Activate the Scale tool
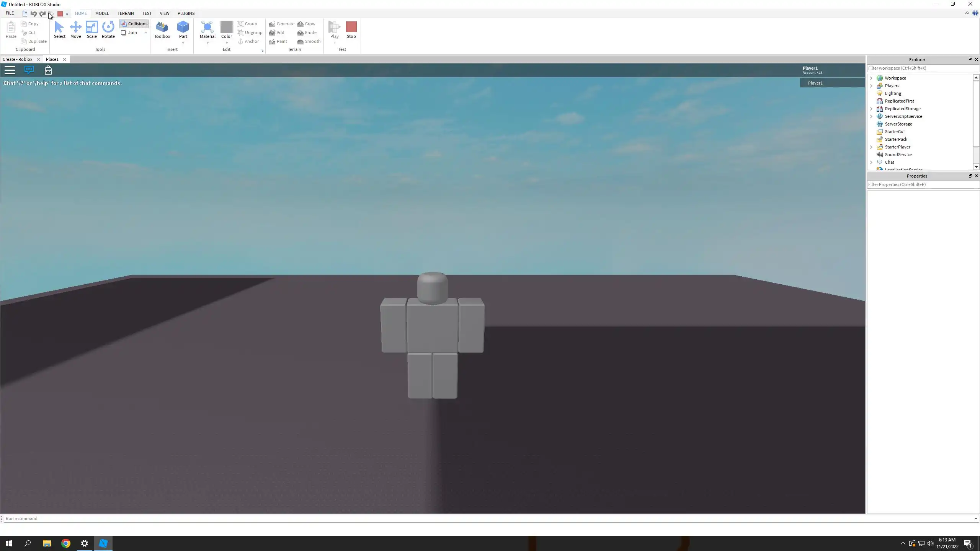980x551 pixels. [91, 29]
